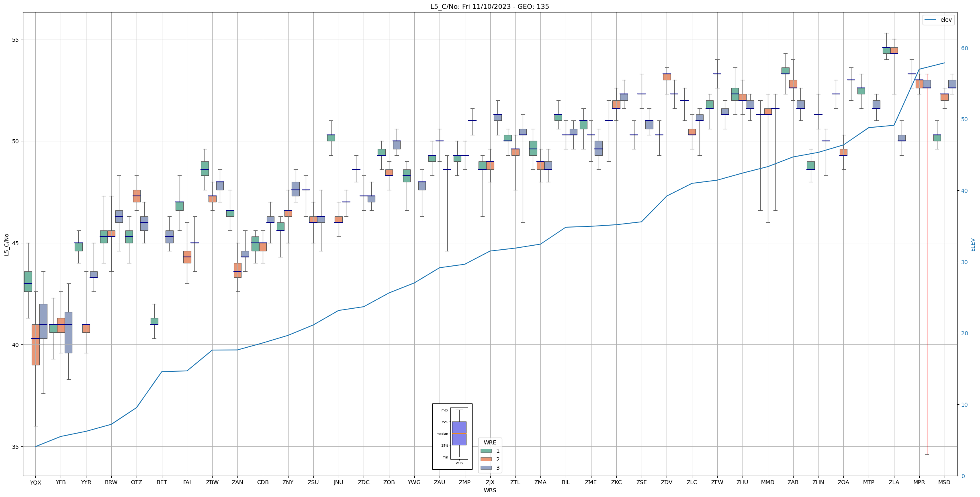
Task: Click the 'YWG' x-axis label
Action: coord(414,482)
